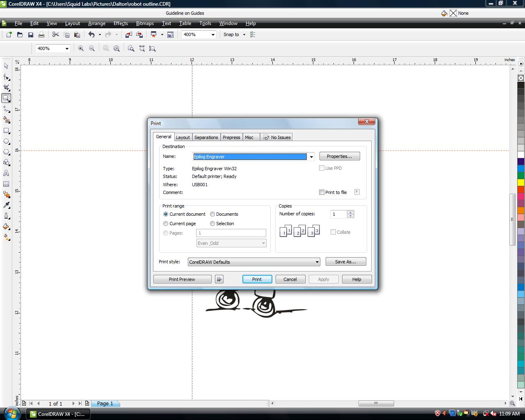Select the Table tool in the toolbox
The width and height of the screenshot is (525, 420).
(x=6, y=184)
